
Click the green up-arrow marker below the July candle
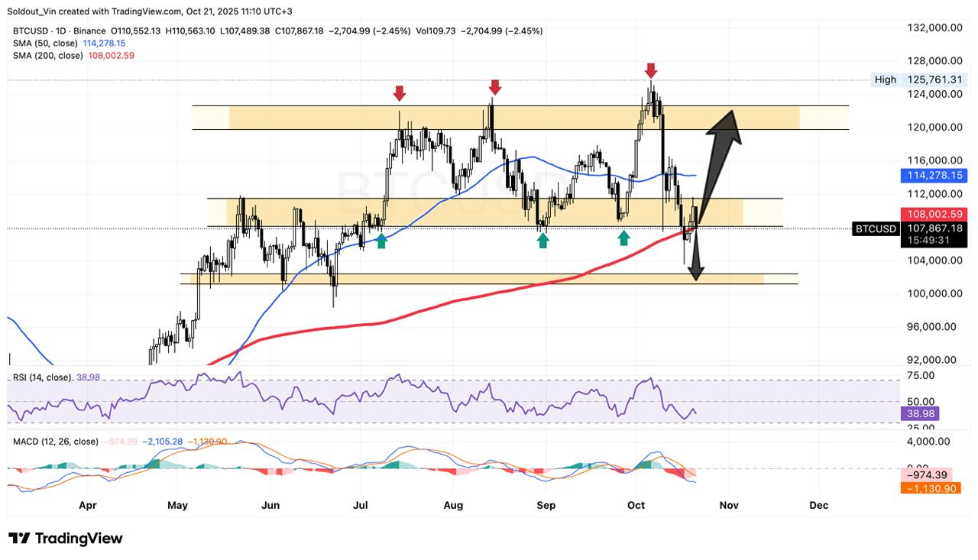click(381, 241)
